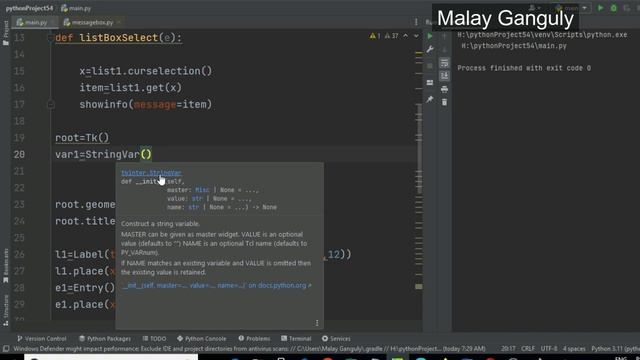Toggle tool windows icon in status bar corner

[x=6, y=349]
